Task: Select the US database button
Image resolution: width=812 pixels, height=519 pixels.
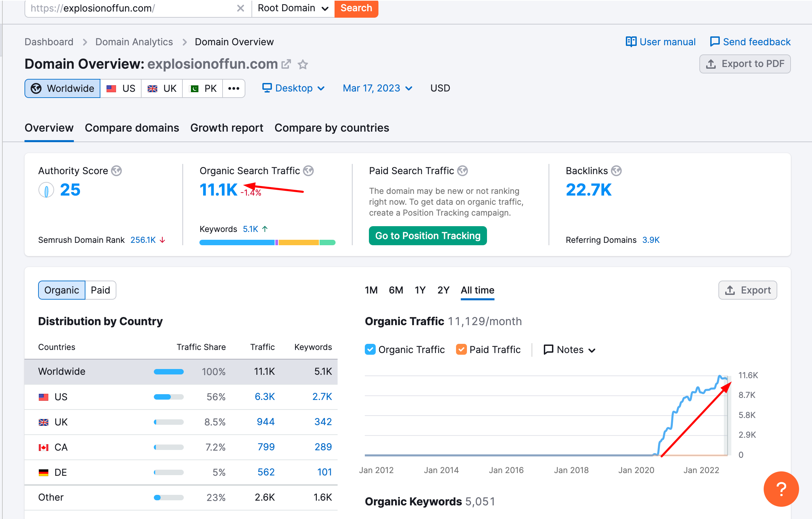Action: coord(121,88)
